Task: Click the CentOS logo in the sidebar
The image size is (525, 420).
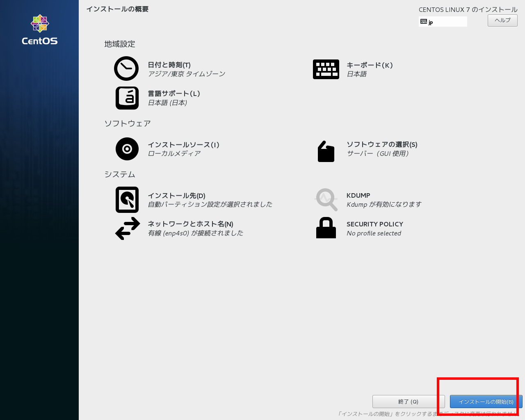Action: 40,30
